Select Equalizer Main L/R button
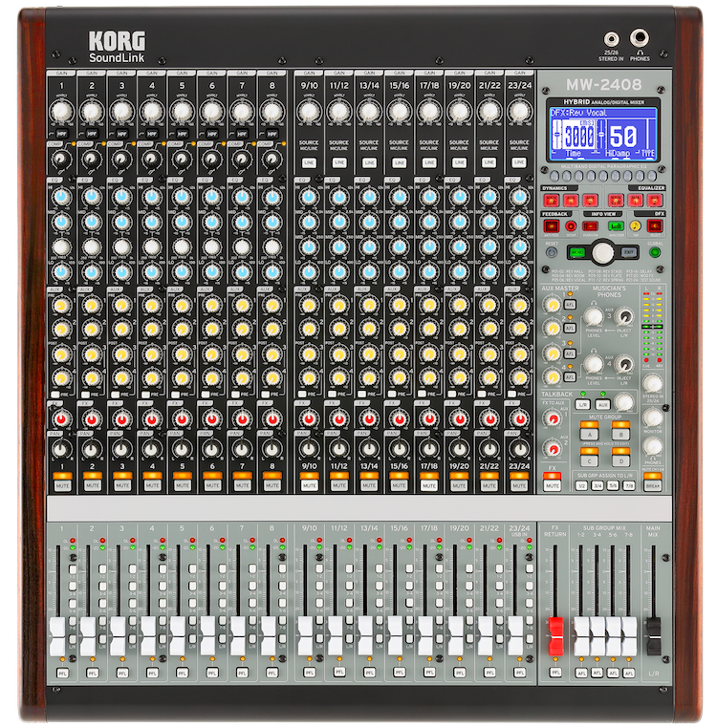The width and height of the screenshot is (717, 728). (x=616, y=201)
